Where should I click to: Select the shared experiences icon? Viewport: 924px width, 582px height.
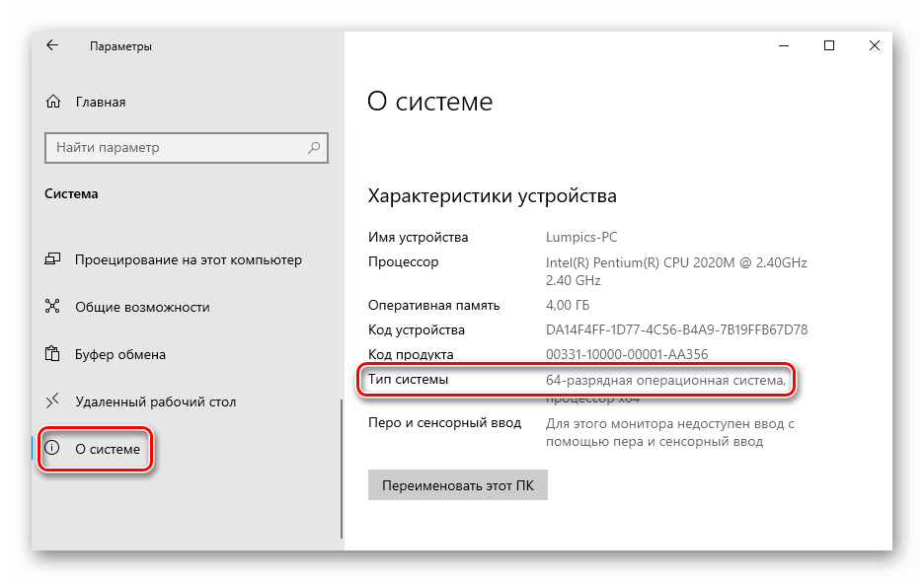click(x=52, y=307)
